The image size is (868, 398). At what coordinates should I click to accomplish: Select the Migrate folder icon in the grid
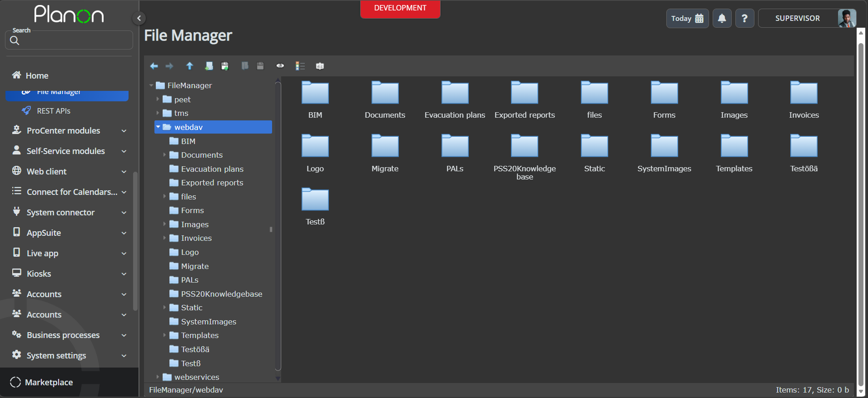tap(385, 146)
